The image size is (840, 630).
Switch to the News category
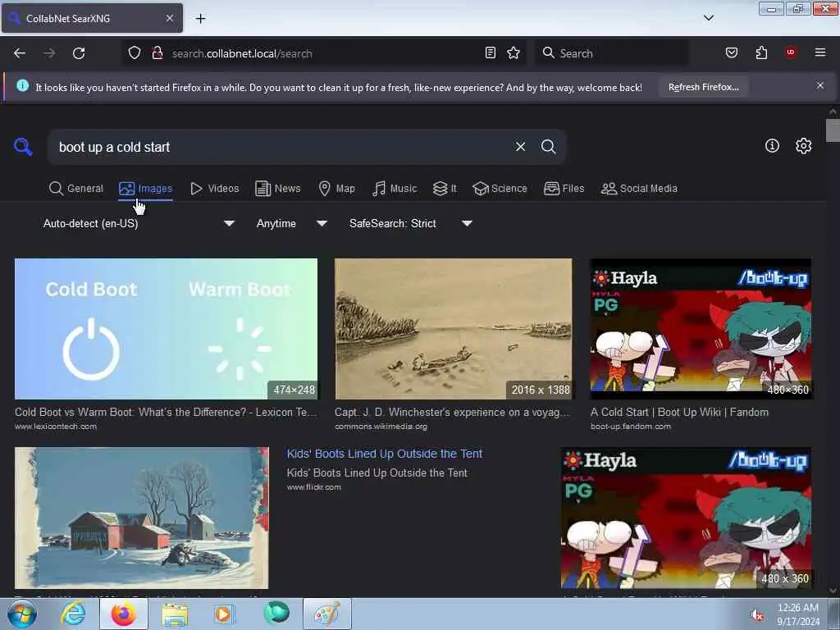(x=277, y=189)
